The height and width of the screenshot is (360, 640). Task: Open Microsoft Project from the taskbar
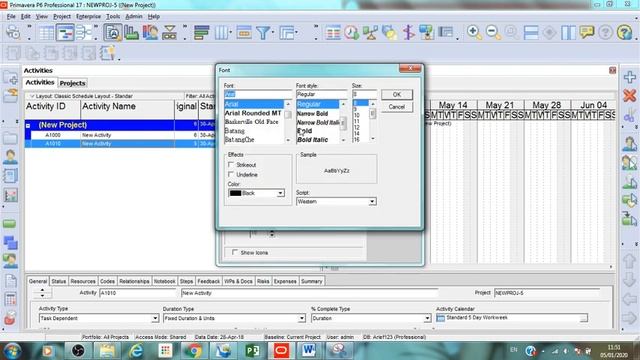pyautogui.click(x=252, y=351)
